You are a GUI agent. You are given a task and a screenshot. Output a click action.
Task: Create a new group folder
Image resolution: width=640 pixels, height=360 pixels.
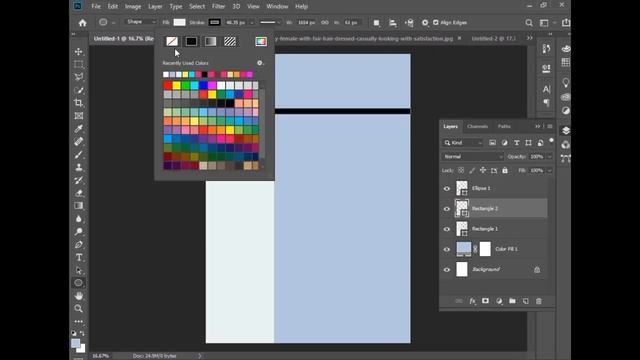[512, 301]
